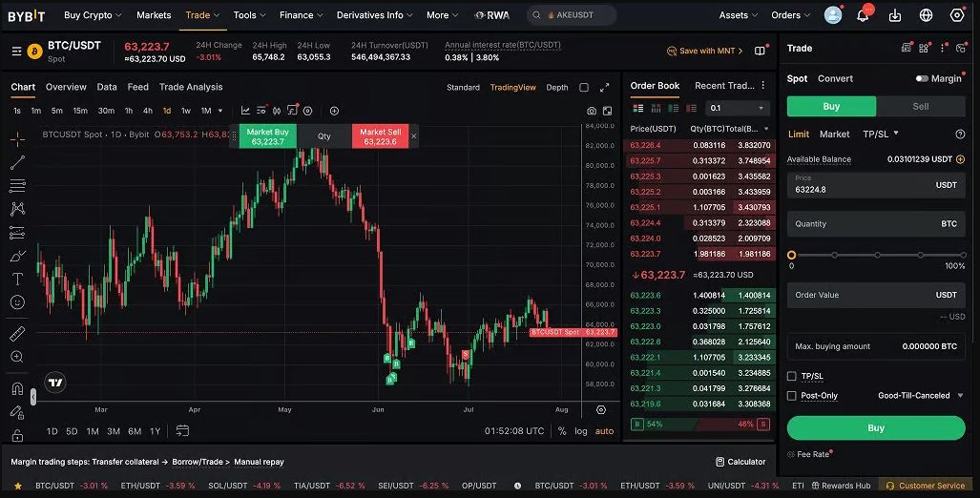
Task: Expand chart to fullscreen arrows icon
Action: click(604, 88)
